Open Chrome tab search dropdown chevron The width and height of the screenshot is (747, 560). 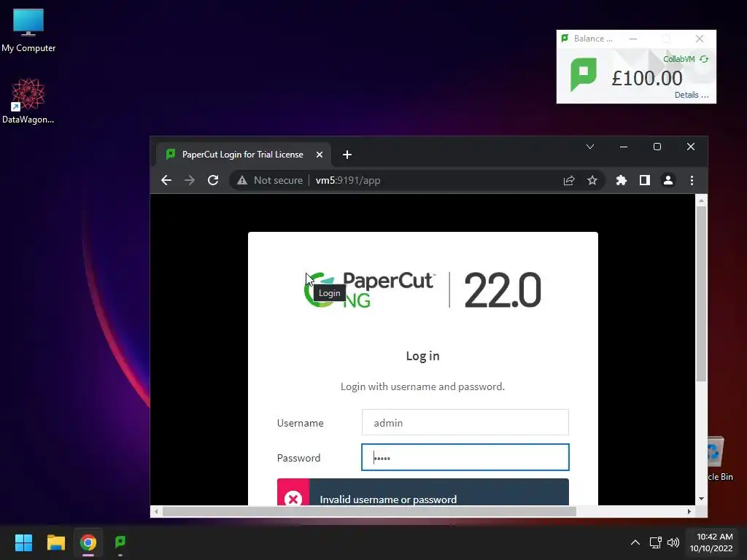coord(589,147)
